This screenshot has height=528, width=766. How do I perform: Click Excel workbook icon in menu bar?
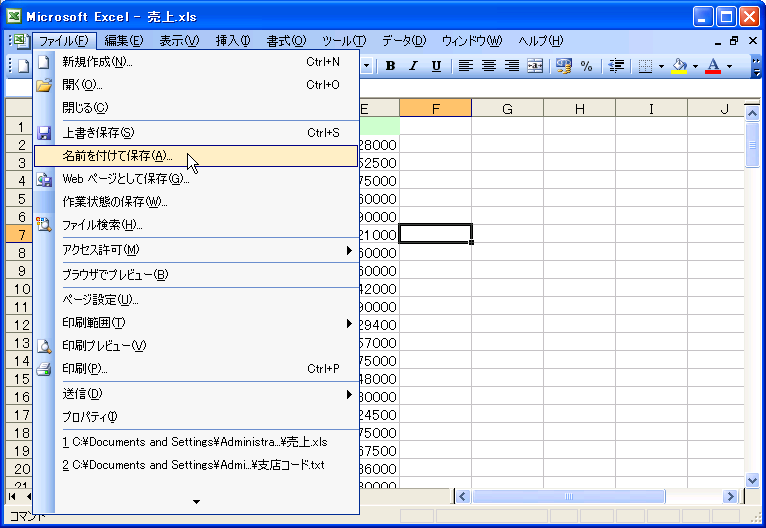coord(20,41)
